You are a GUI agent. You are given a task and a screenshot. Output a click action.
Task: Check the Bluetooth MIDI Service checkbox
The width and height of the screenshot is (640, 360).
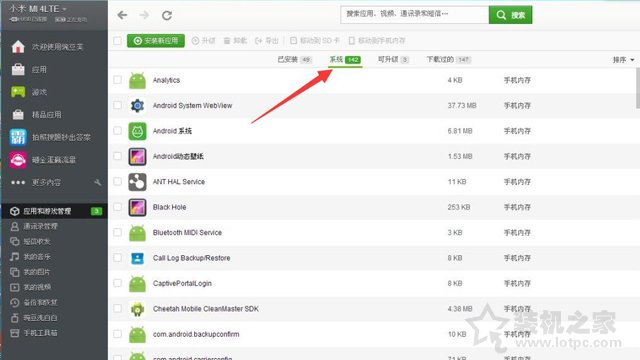click(x=118, y=232)
